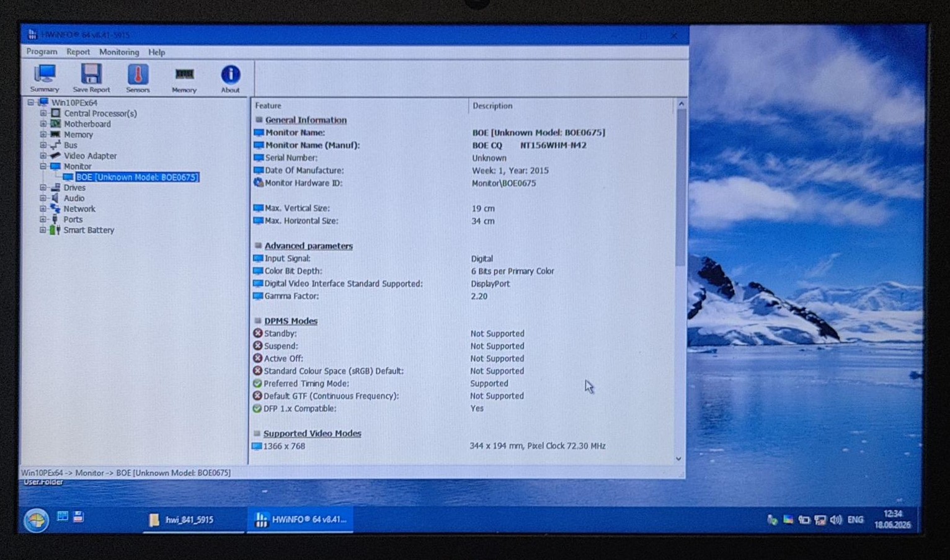Expand the Smart Battery node
Viewport: 950px width, 560px height.
pyautogui.click(x=43, y=229)
